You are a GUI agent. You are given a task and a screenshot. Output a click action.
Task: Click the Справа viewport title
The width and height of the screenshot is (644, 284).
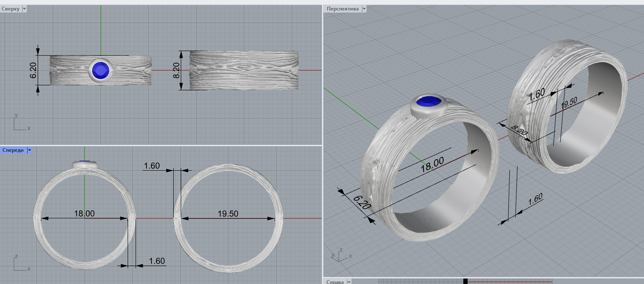334,282
